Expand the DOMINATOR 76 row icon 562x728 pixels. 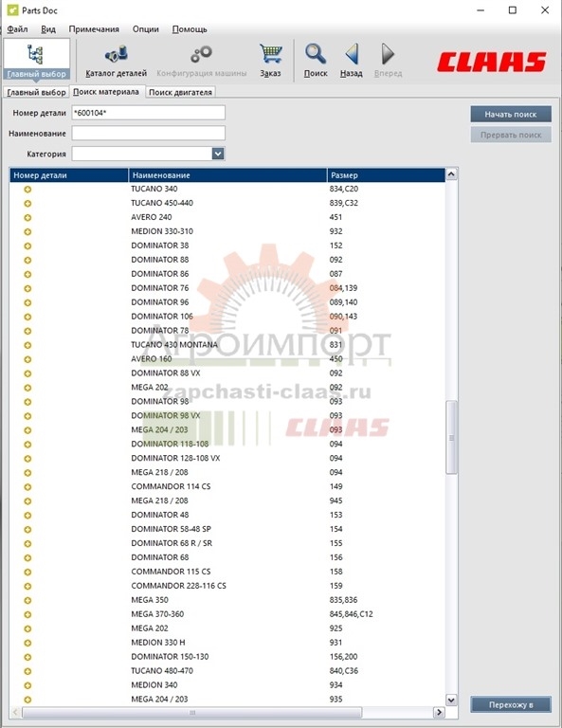click(27, 288)
